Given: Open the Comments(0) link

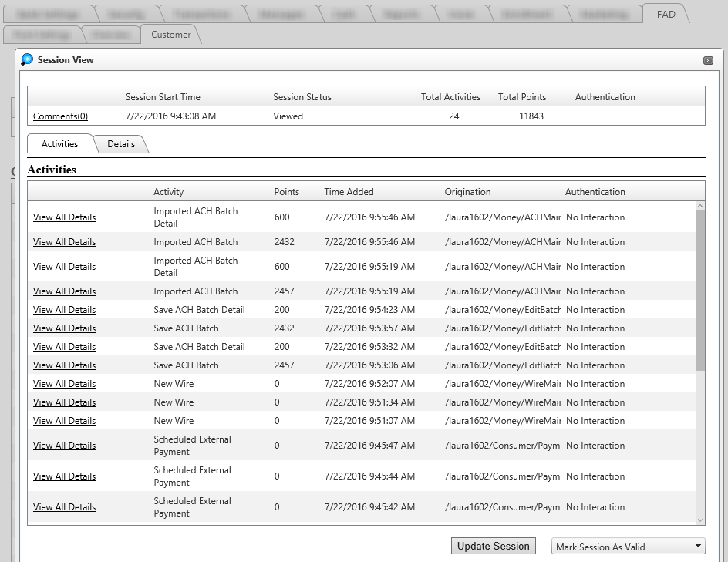Looking at the screenshot, I should (x=60, y=116).
